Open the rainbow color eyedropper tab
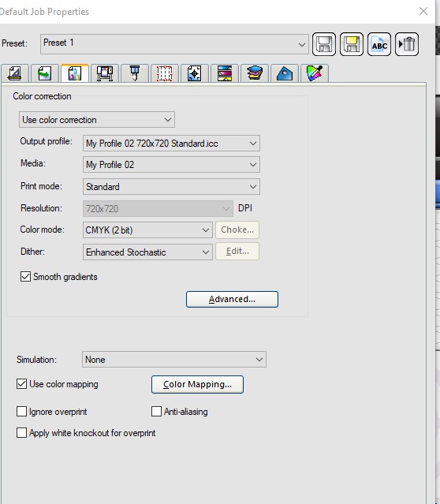 click(x=315, y=73)
